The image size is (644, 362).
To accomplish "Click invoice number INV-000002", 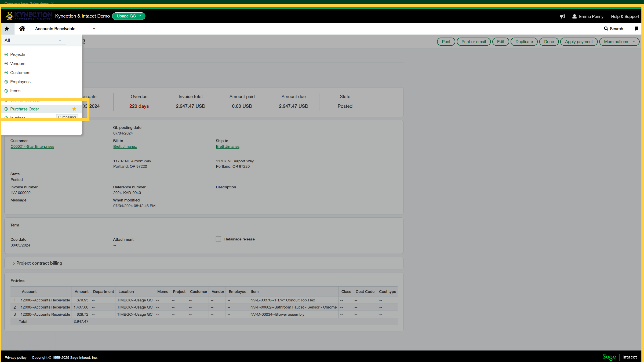I will (x=21, y=193).
